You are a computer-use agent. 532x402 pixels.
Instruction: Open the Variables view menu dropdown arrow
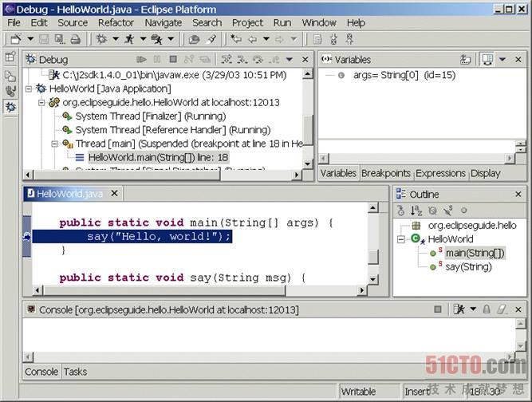[x=502, y=60]
